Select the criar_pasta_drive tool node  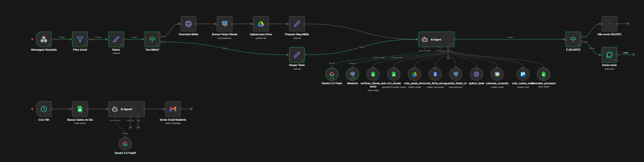pyautogui.click(x=414, y=74)
